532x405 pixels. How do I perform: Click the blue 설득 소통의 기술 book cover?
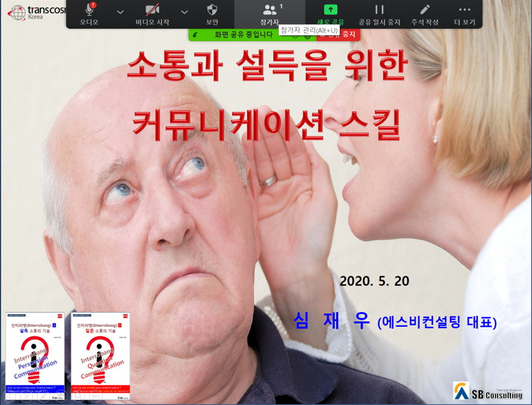click(x=35, y=356)
